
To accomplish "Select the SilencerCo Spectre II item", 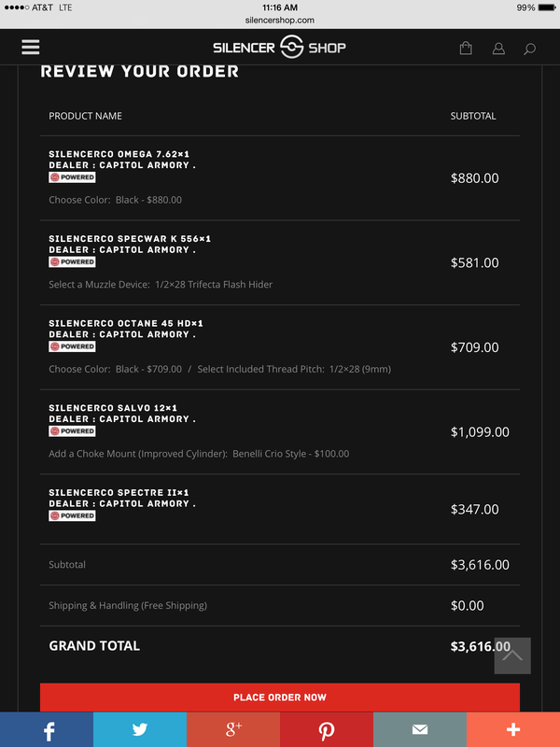I will click(x=118, y=492).
